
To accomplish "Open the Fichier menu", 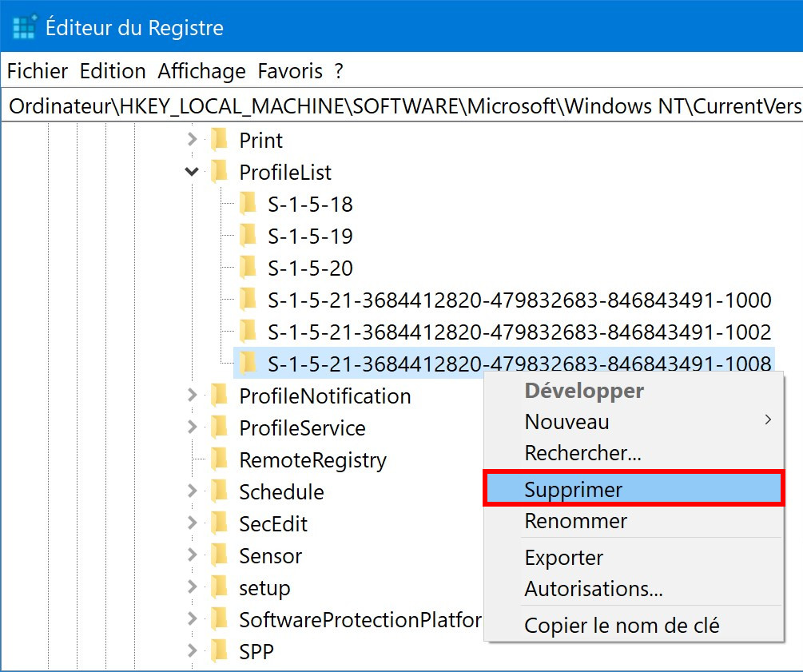I will point(38,71).
